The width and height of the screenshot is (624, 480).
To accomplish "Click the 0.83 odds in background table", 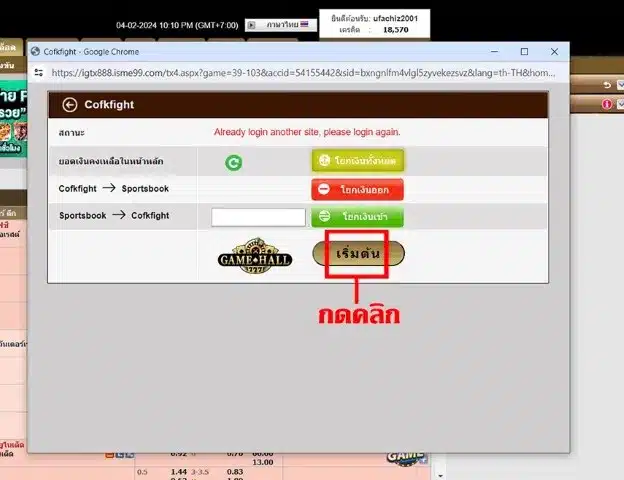I will point(235,472).
